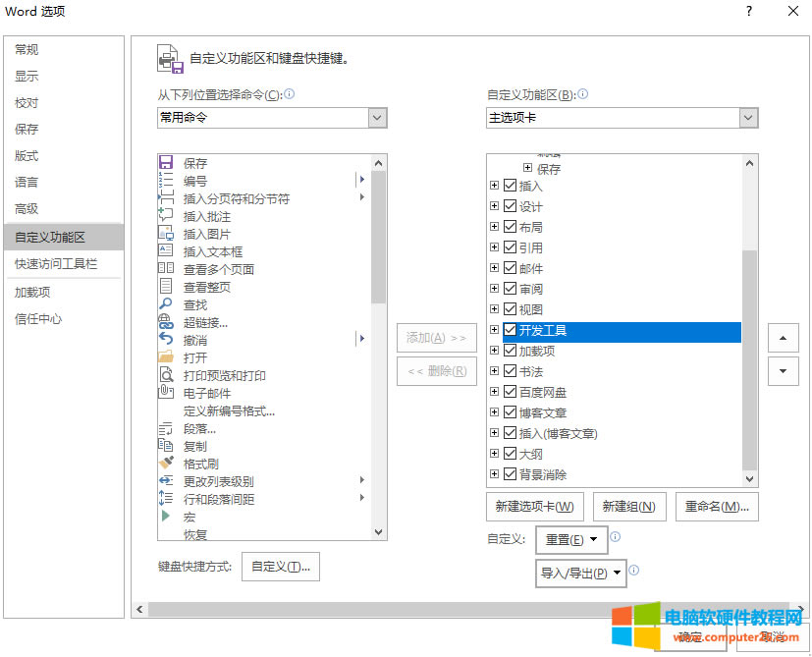Select the Insert Picture (插入图片) icon
Screen dimensions: 812x657
166,234
